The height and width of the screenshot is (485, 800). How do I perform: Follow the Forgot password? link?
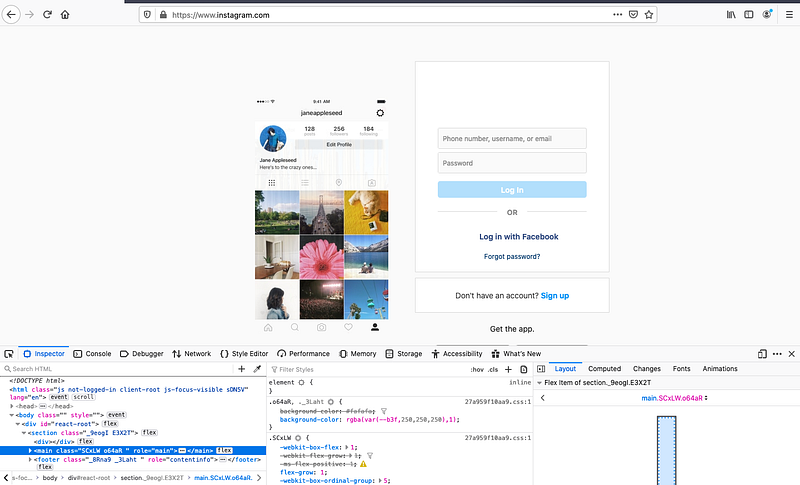[x=512, y=257]
